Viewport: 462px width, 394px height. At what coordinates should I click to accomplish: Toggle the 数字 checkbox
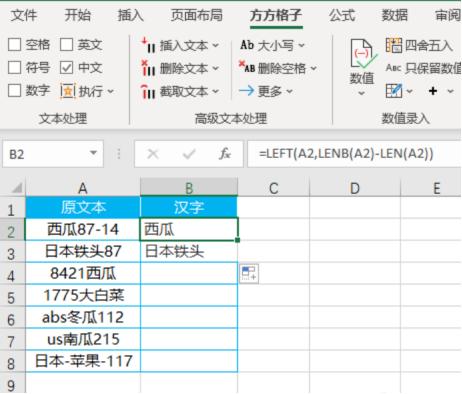(x=14, y=90)
